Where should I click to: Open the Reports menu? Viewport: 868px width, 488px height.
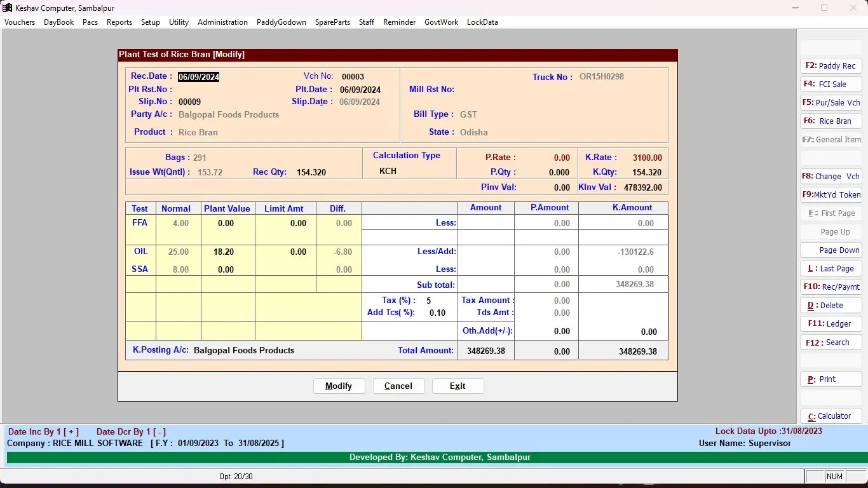(x=119, y=22)
